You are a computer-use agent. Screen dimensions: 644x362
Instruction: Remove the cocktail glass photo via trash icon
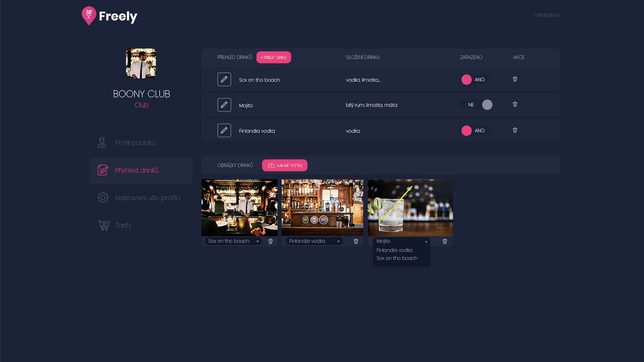click(445, 241)
